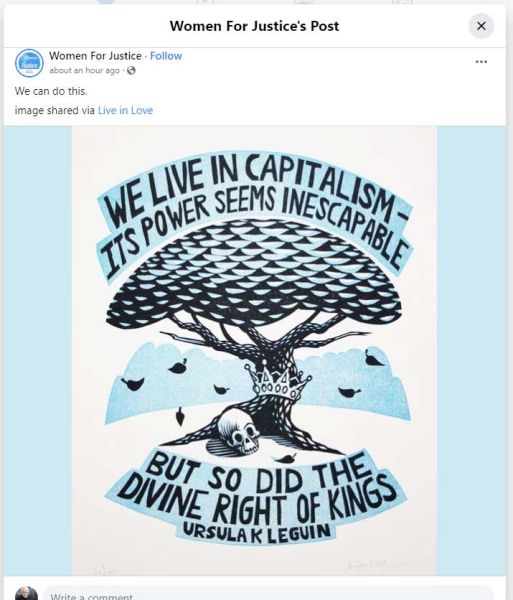Open the three-dot post options menu
The height and width of the screenshot is (600, 513).
click(x=481, y=62)
